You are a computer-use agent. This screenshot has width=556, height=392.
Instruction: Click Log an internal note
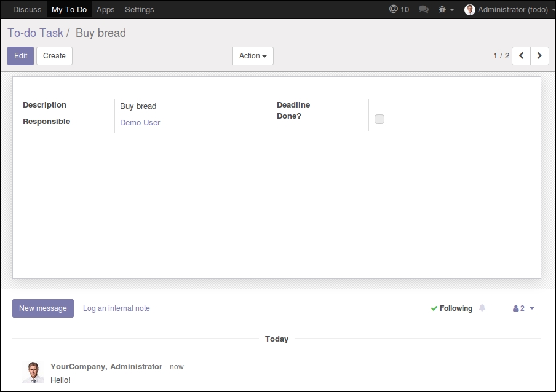(x=116, y=308)
